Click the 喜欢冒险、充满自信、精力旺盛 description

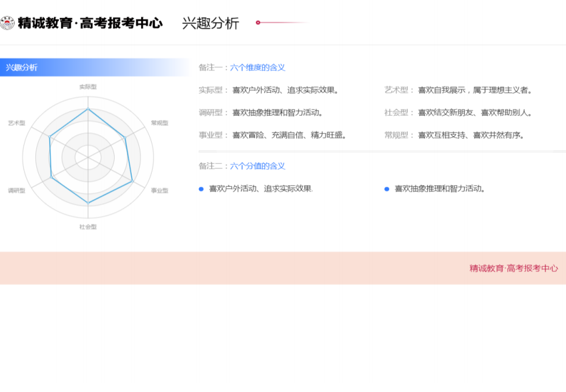point(290,135)
